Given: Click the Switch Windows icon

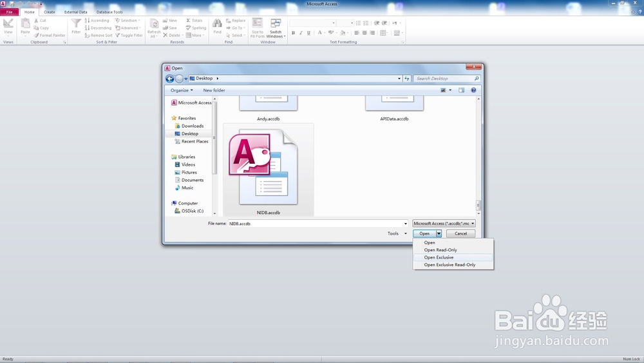Looking at the screenshot, I should tap(276, 23).
